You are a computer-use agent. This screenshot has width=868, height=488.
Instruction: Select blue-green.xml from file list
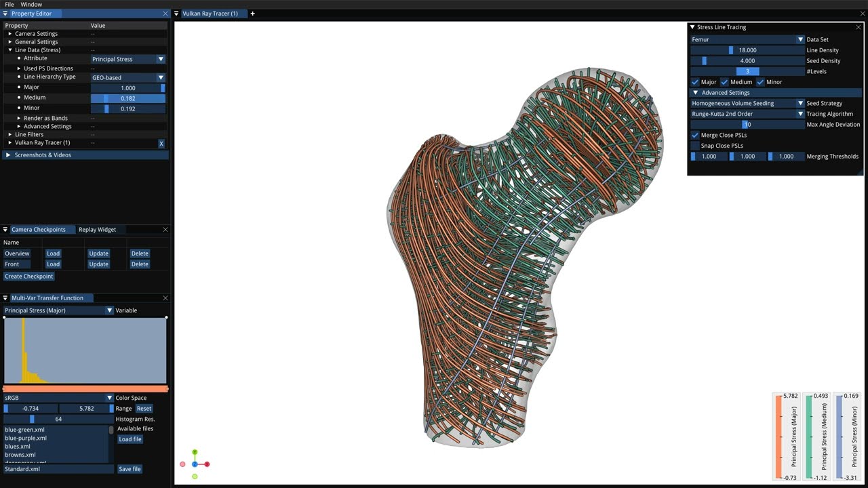26,430
